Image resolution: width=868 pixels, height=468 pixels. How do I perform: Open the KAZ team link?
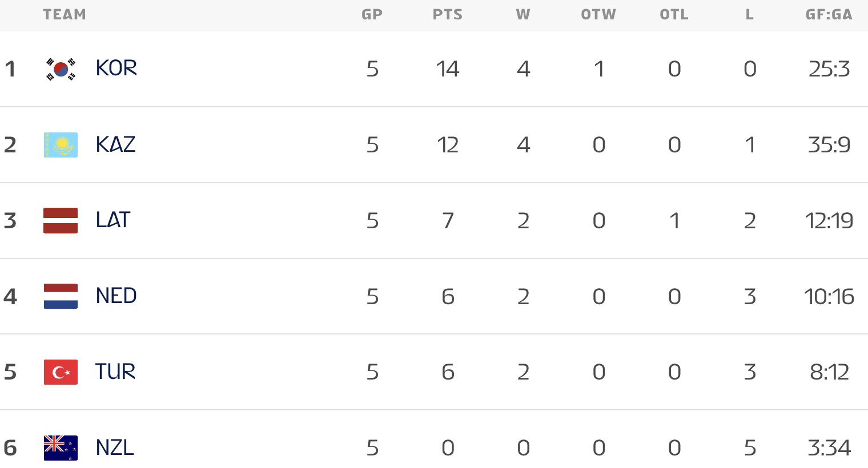(116, 144)
